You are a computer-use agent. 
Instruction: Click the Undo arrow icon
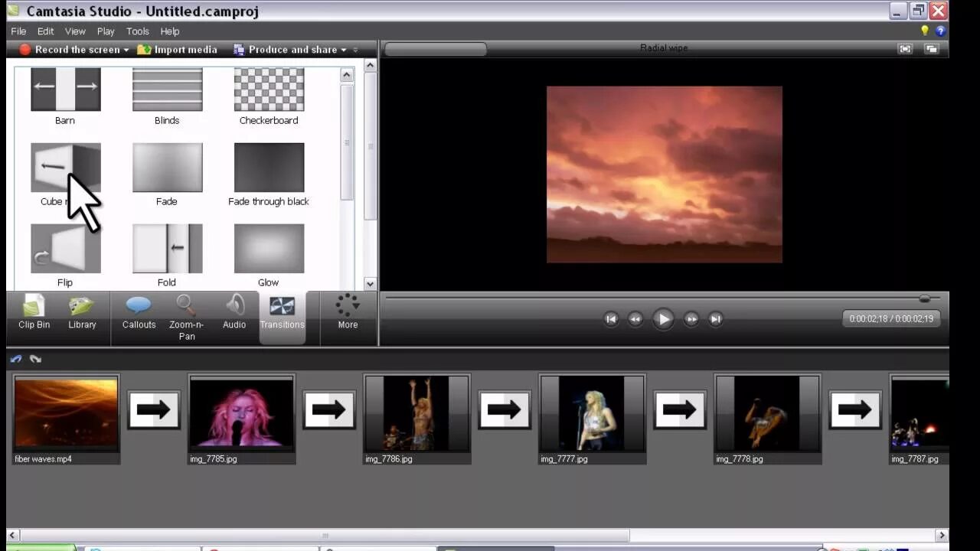tap(16, 359)
